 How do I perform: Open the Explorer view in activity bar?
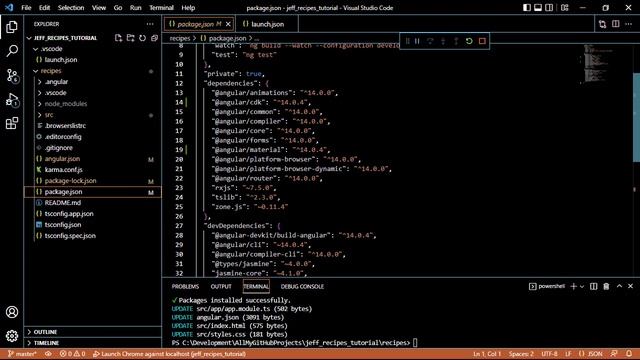[12, 27]
